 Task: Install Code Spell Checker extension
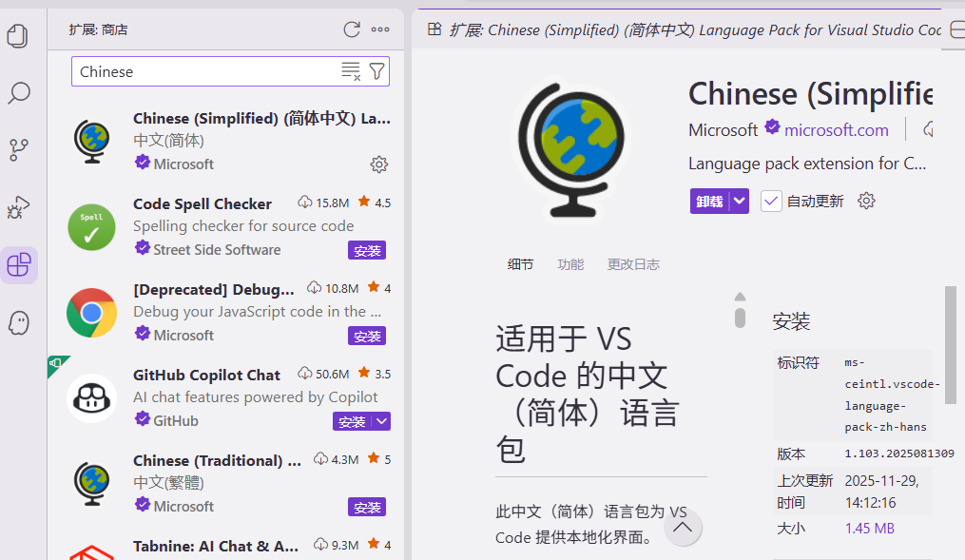367,250
